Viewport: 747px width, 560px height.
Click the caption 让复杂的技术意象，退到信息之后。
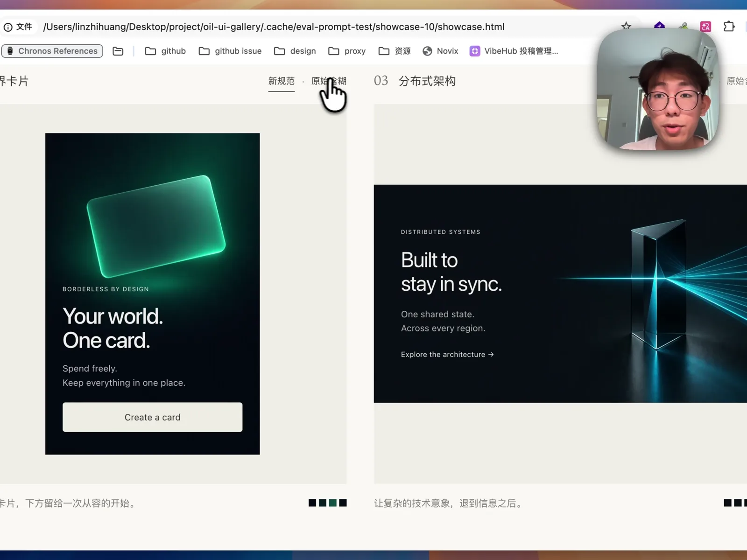[x=449, y=504]
